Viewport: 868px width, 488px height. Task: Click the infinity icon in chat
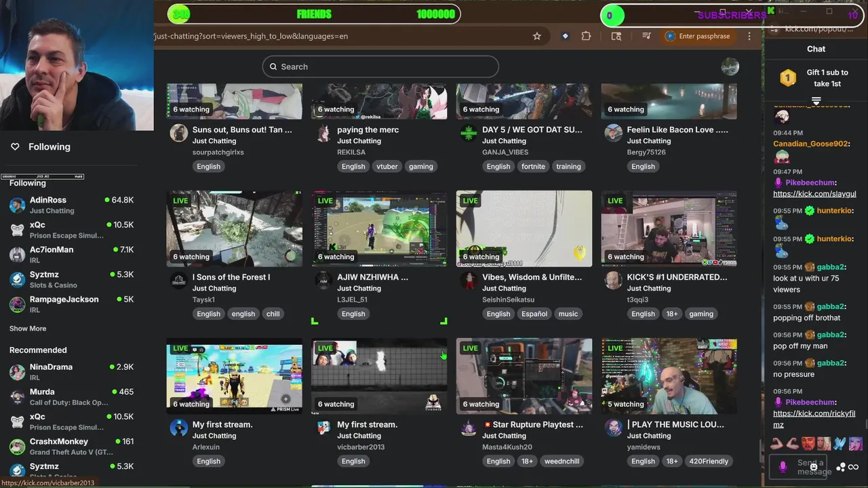pyautogui.click(x=853, y=467)
